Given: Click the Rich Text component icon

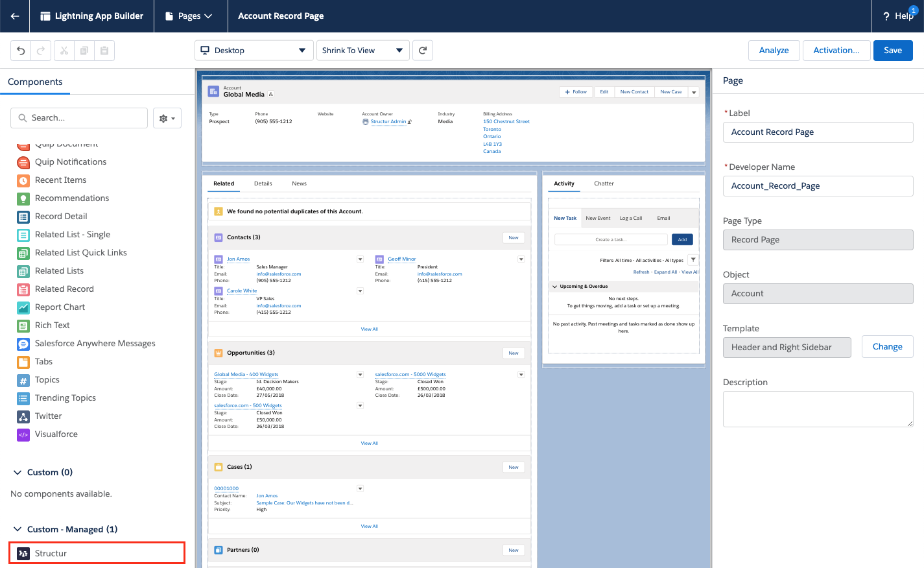Looking at the screenshot, I should pos(23,325).
